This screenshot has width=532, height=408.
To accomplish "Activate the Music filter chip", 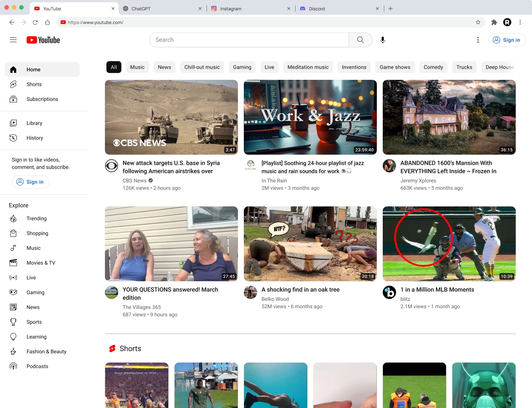I will tap(137, 67).
